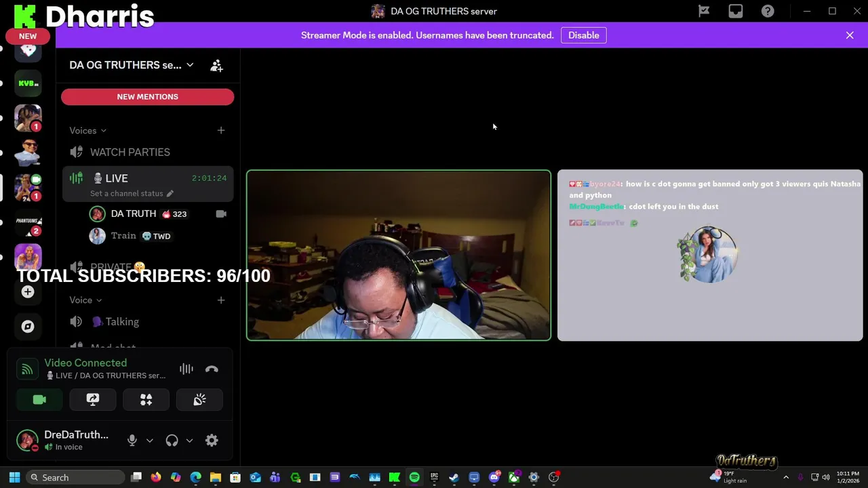Click DA TRUTH's camera icon in voice list
This screenshot has width=868, height=488.
(x=221, y=213)
